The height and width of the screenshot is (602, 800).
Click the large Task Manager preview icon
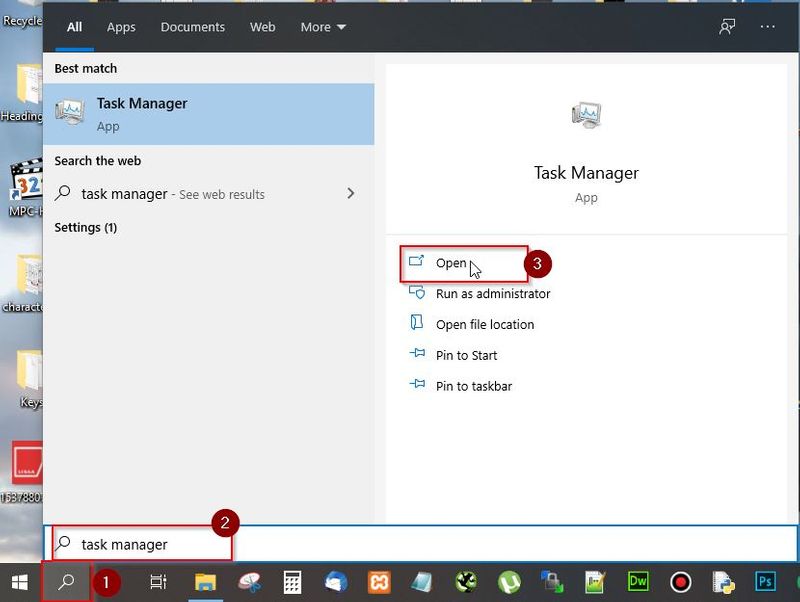click(x=586, y=115)
